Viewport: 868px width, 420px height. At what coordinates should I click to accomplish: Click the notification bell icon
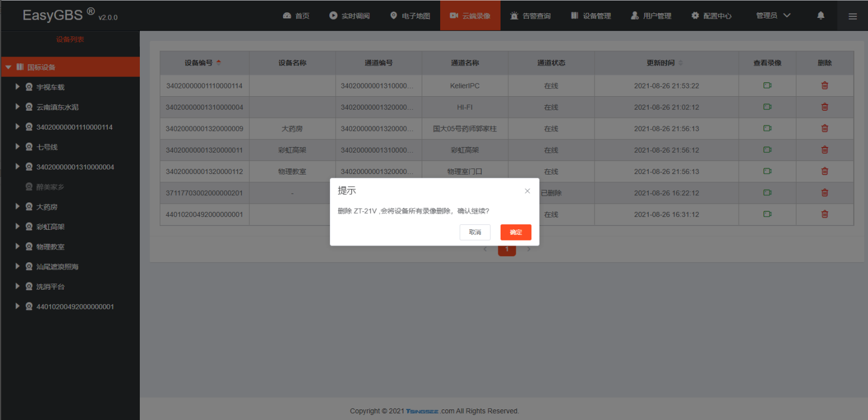click(820, 16)
